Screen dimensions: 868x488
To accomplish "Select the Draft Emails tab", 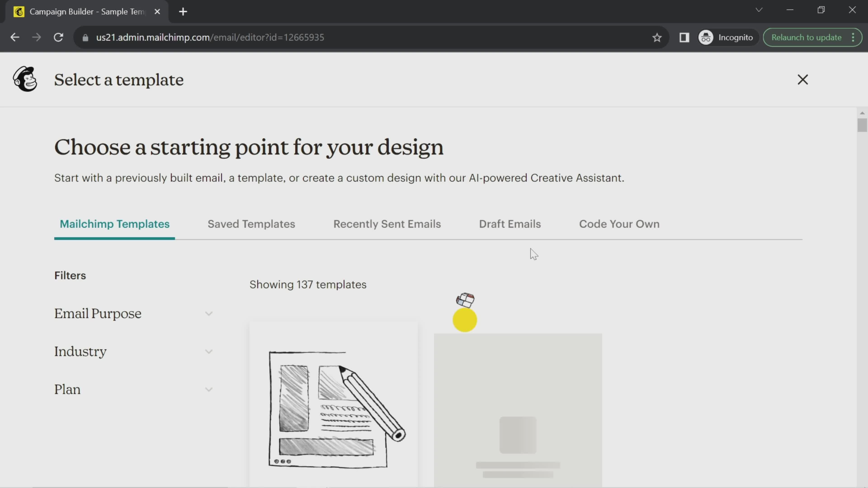I will pyautogui.click(x=510, y=223).
